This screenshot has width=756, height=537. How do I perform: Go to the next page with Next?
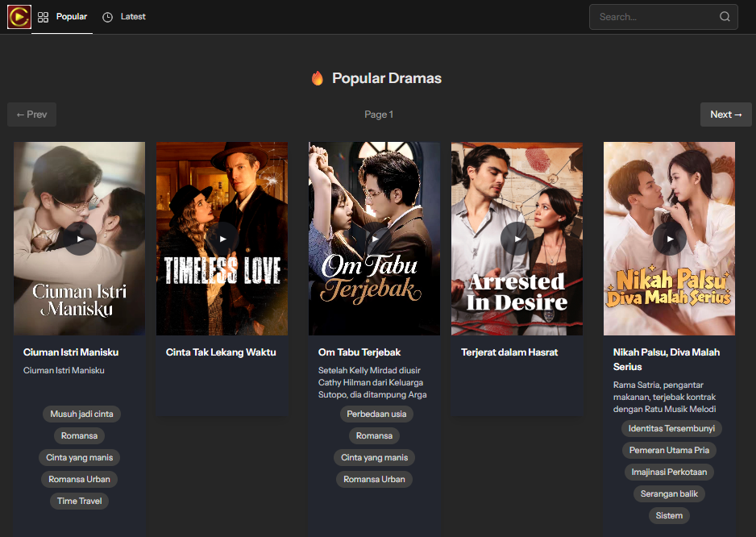725,114
